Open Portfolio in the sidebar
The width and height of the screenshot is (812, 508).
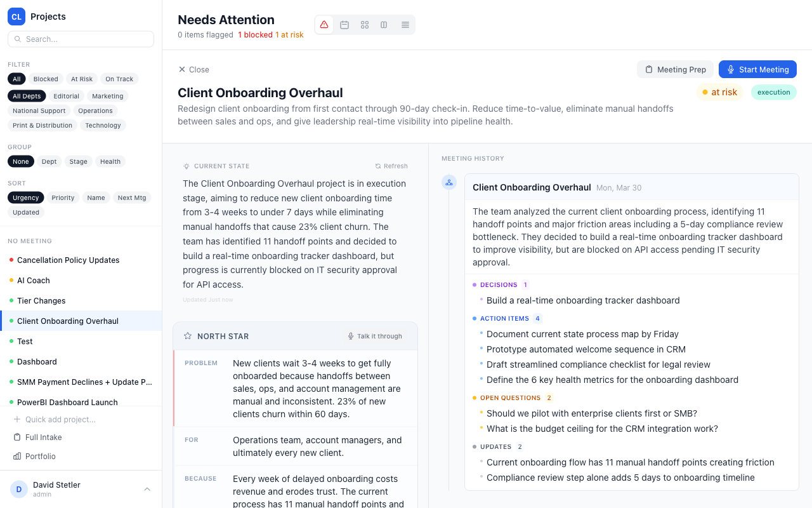point(40,456)
